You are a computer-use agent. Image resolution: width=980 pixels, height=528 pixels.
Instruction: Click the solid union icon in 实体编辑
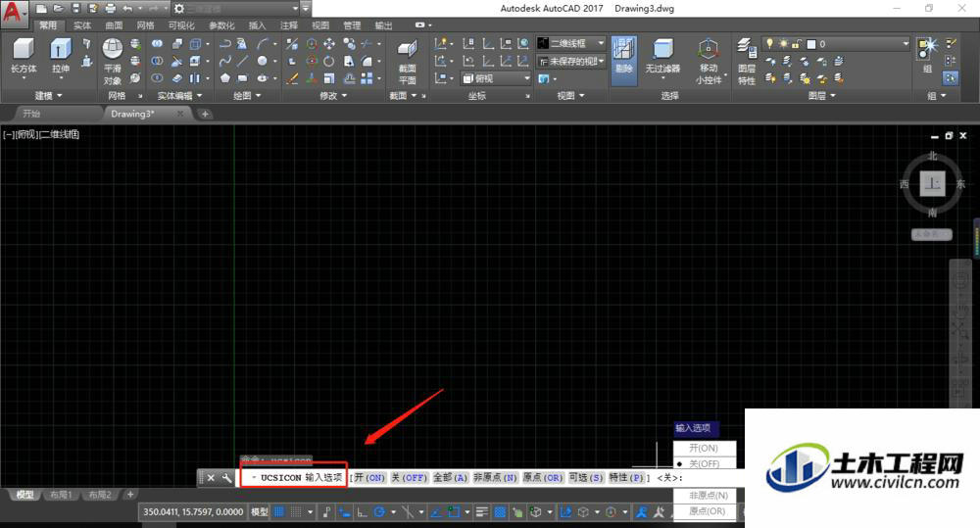(x=157, y=44)
